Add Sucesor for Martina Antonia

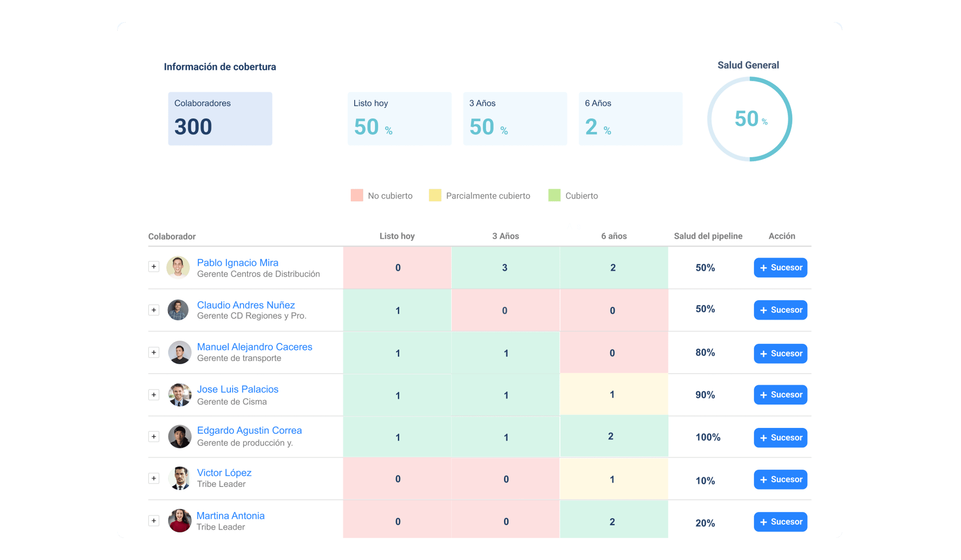point(780,522)
